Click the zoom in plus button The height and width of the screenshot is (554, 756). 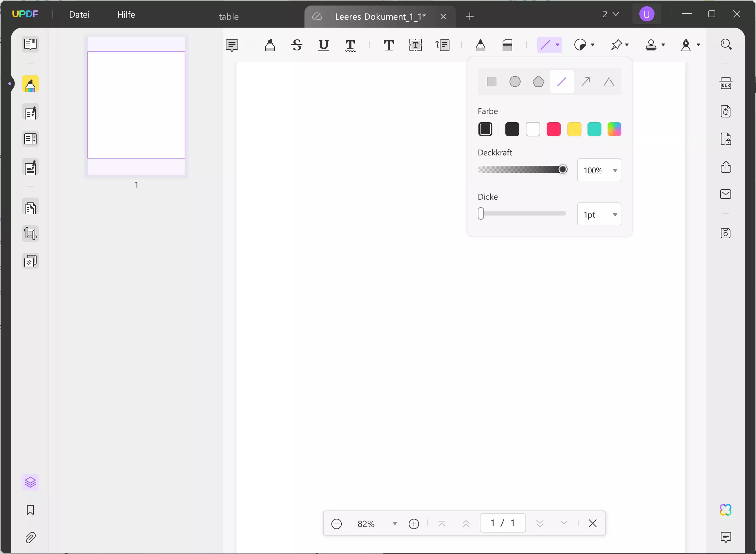414,524
